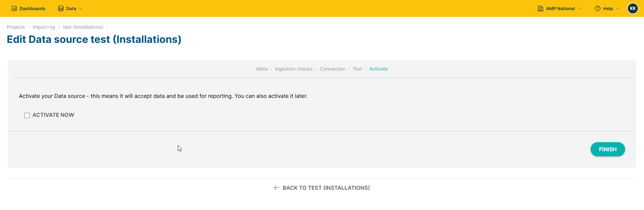Click the Dashboards chart icon
644x210 pixels.
[x=14, y=8]
